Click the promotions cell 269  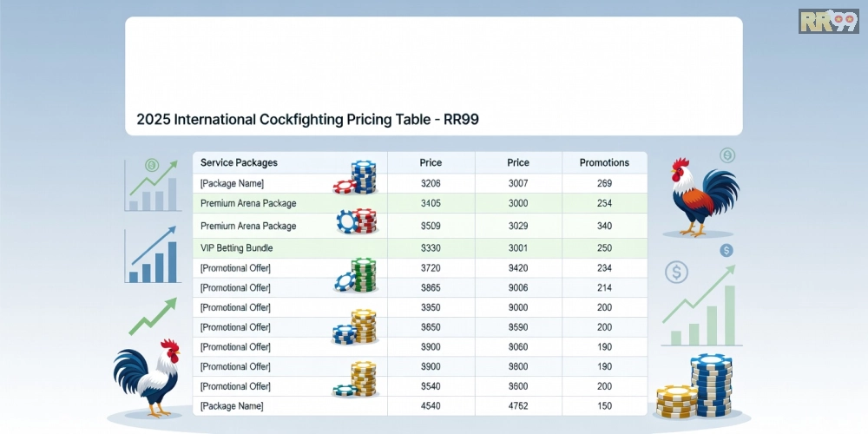pos(604,183)
